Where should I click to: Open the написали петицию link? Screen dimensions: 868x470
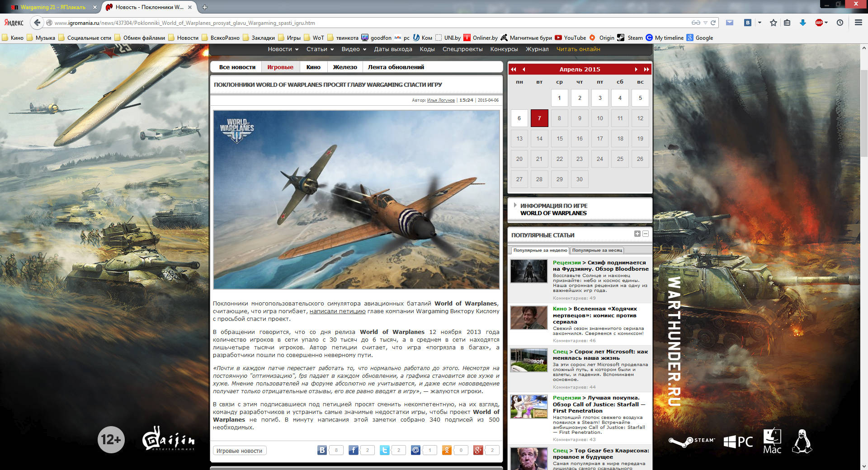[x=337, y=311]
